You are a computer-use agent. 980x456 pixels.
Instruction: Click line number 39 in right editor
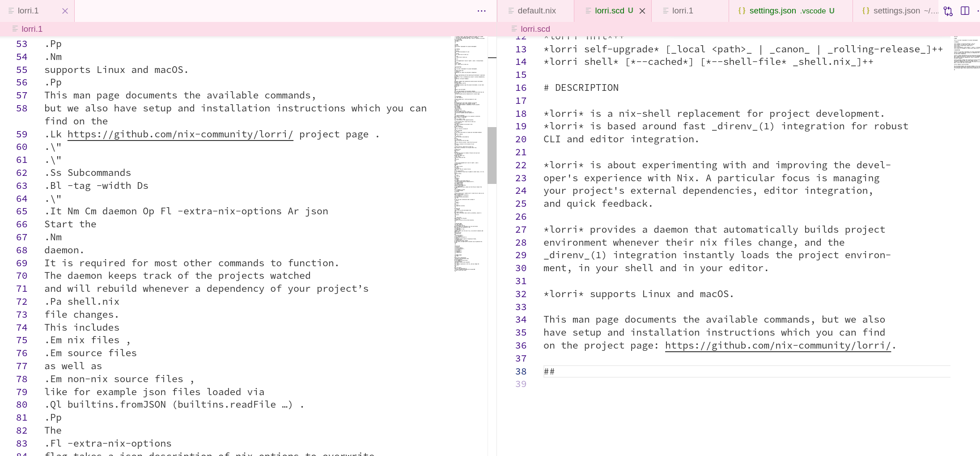pos(521,384)
